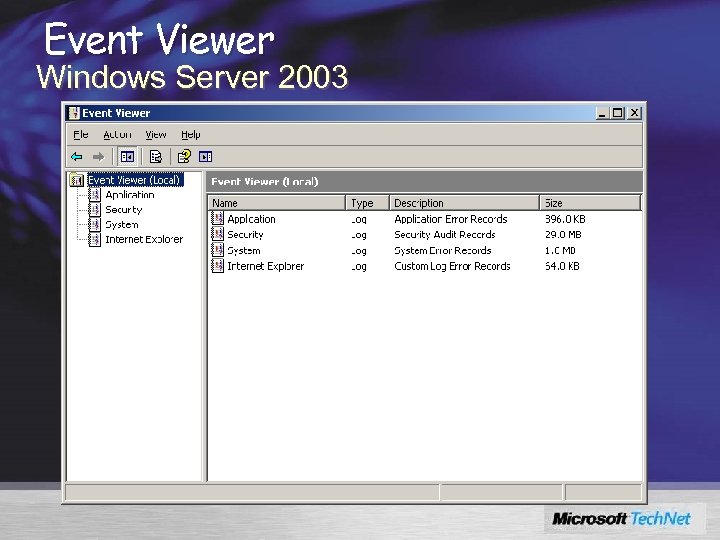Click the System row icon in list
720x540 pixels.
(217, 250)
